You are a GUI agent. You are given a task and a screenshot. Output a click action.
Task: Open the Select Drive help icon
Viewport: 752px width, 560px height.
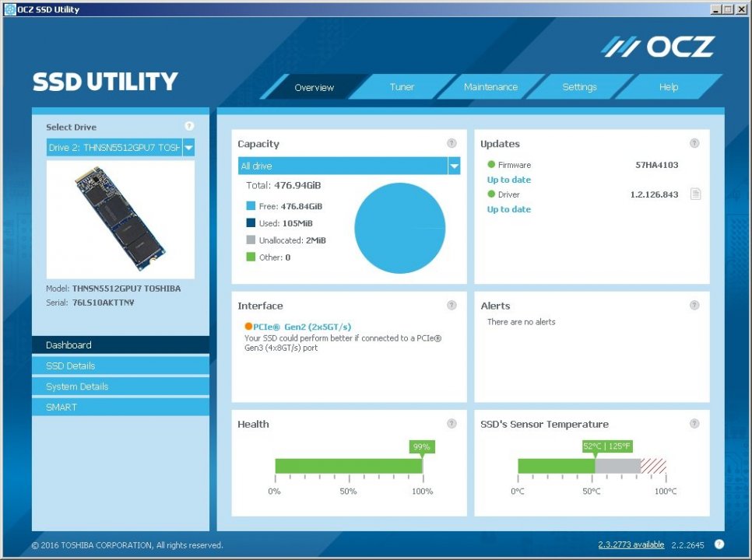[x=189, y=126]
